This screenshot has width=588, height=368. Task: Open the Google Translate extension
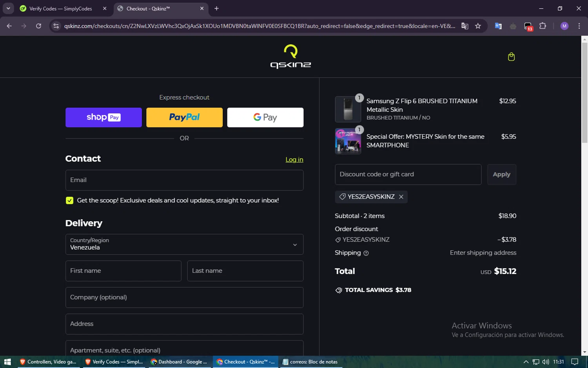tap(498, 26)
